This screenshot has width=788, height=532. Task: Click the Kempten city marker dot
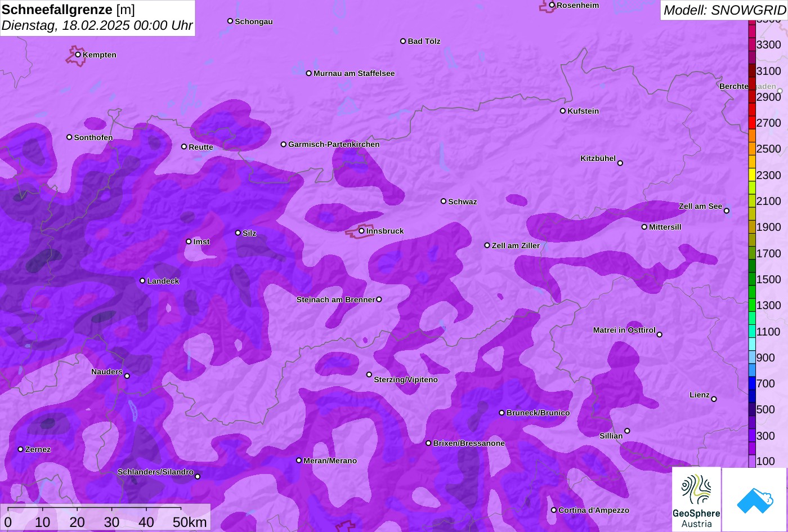[x=78, y=55]
